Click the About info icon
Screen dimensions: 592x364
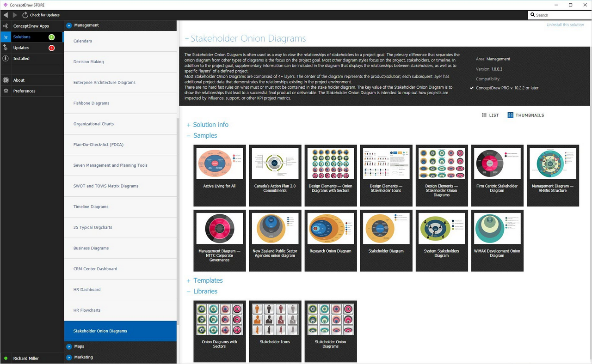[6, 80]
